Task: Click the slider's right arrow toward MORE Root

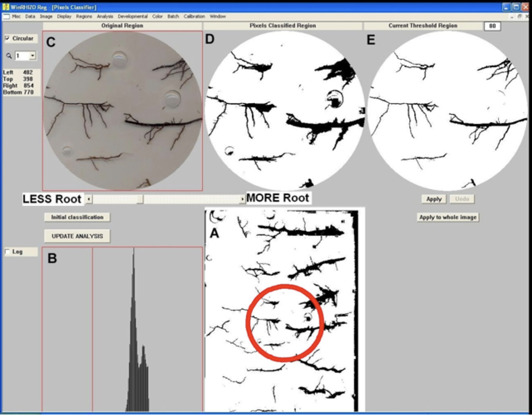Action: point(242,199)
